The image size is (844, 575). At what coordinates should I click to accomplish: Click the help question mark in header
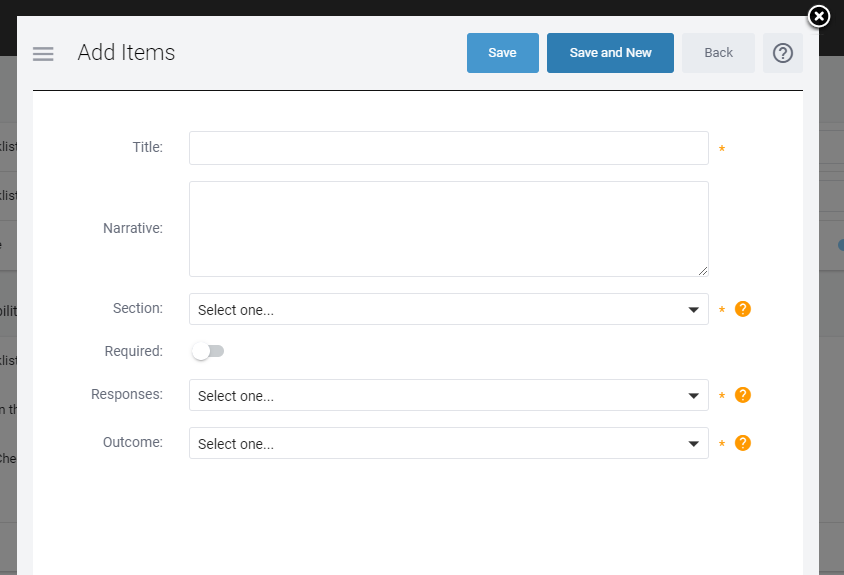[782, 53]
